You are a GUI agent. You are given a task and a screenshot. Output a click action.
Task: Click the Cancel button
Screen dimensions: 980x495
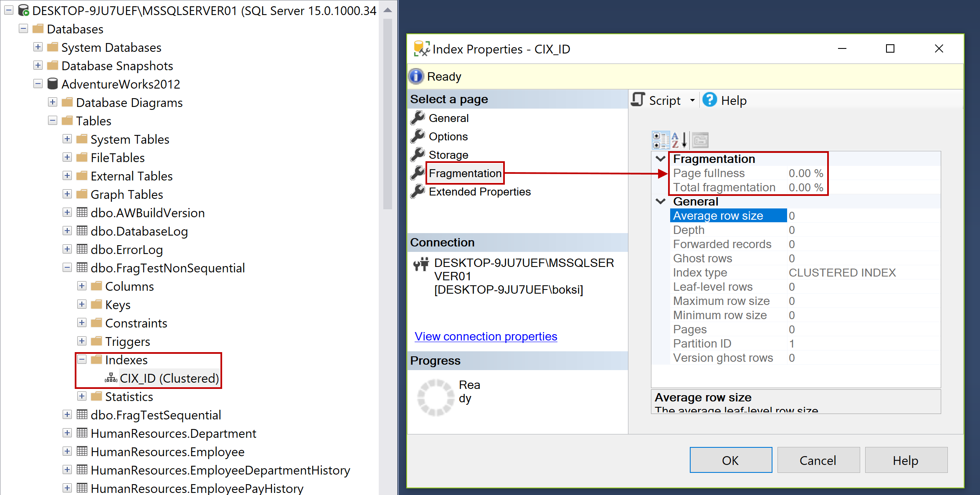(x=818, y=460)
